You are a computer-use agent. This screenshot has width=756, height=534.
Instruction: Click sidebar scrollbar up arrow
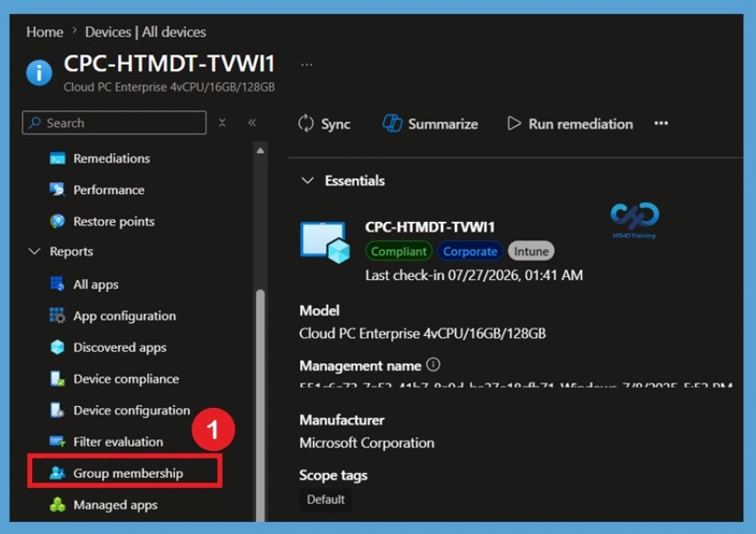pyautogui.click(x=261, y=151)
